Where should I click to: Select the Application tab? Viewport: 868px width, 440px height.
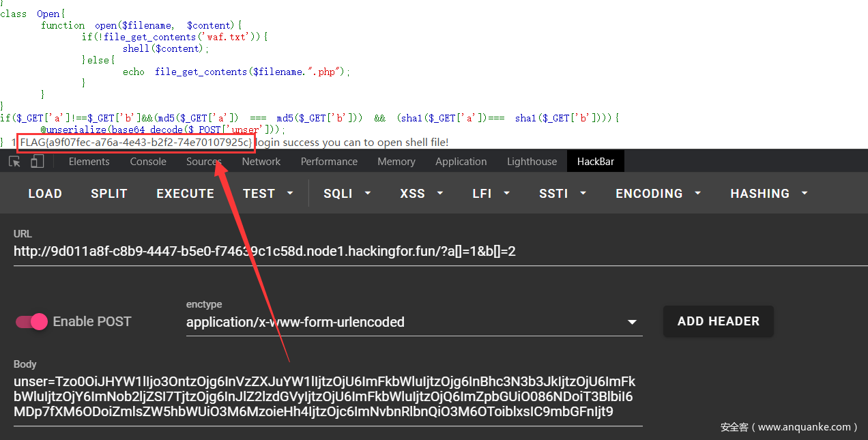coord(461,162)
